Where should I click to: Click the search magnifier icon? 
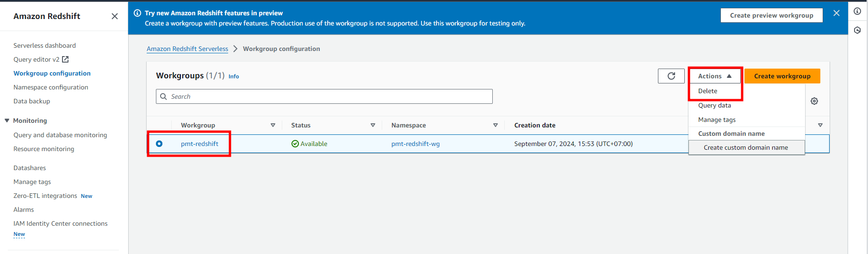pyautogui.click(x=163, y=96)
